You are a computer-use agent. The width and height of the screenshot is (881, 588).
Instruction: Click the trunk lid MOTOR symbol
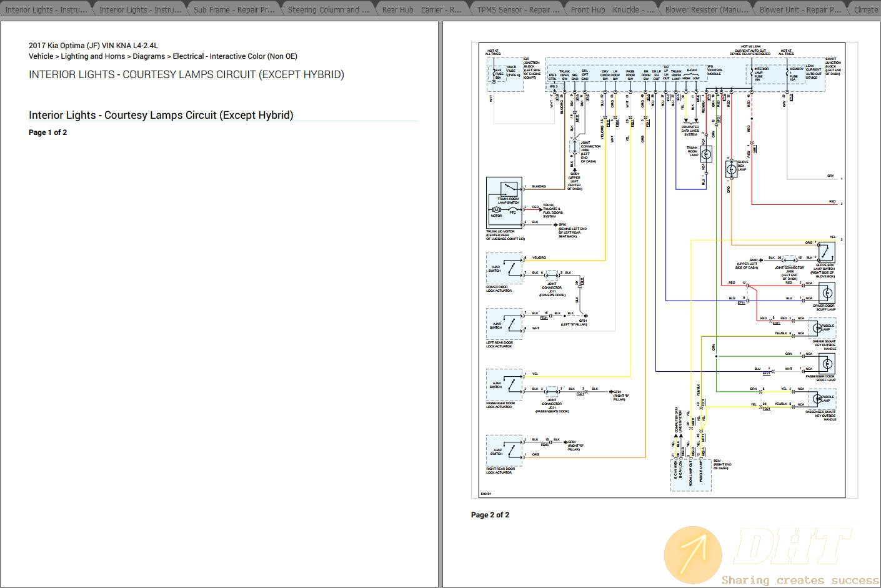(x=496, y=210)
